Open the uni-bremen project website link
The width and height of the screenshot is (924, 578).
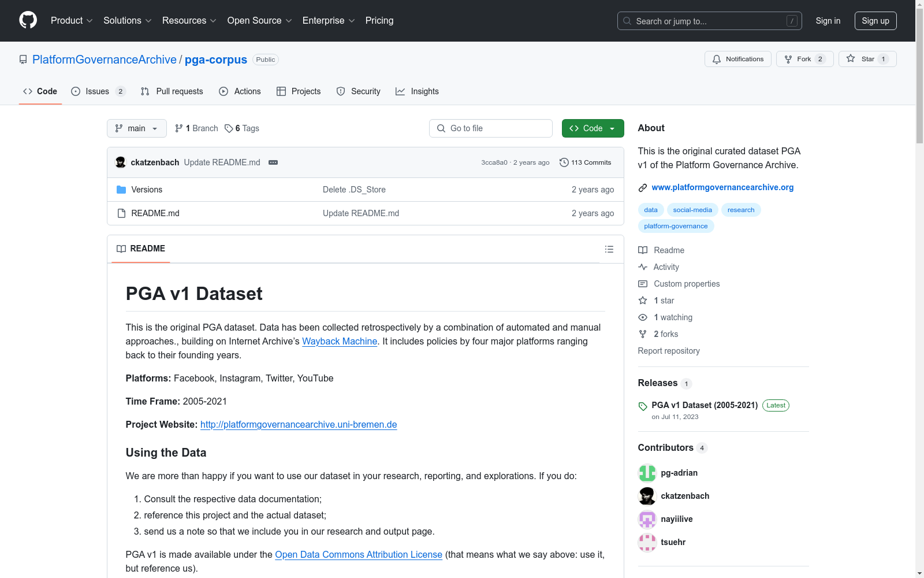click(299, 424)
